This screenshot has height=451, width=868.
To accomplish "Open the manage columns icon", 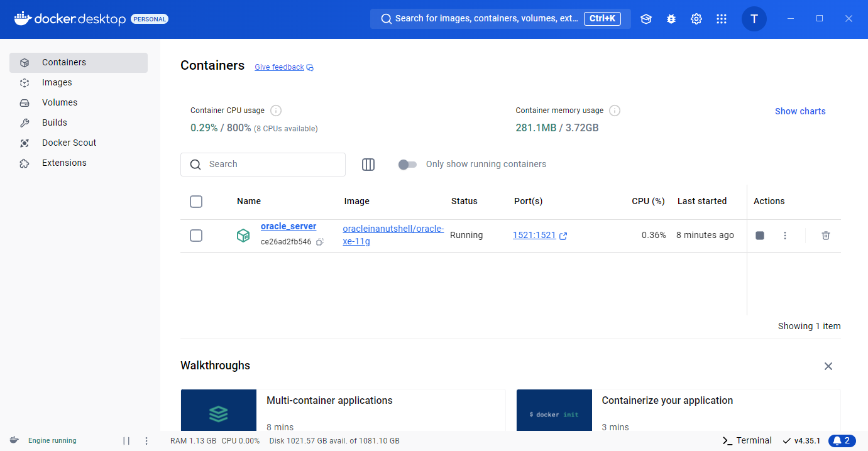I will 368,165.
